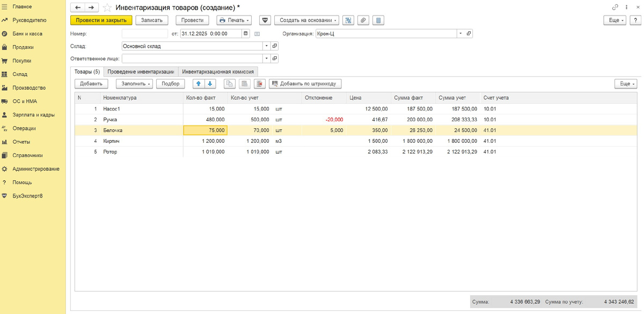Image resolution: width=644 pixels, height=314 pixels.
Task: Open Главное section in sidebar
Action: click(22, 6)
